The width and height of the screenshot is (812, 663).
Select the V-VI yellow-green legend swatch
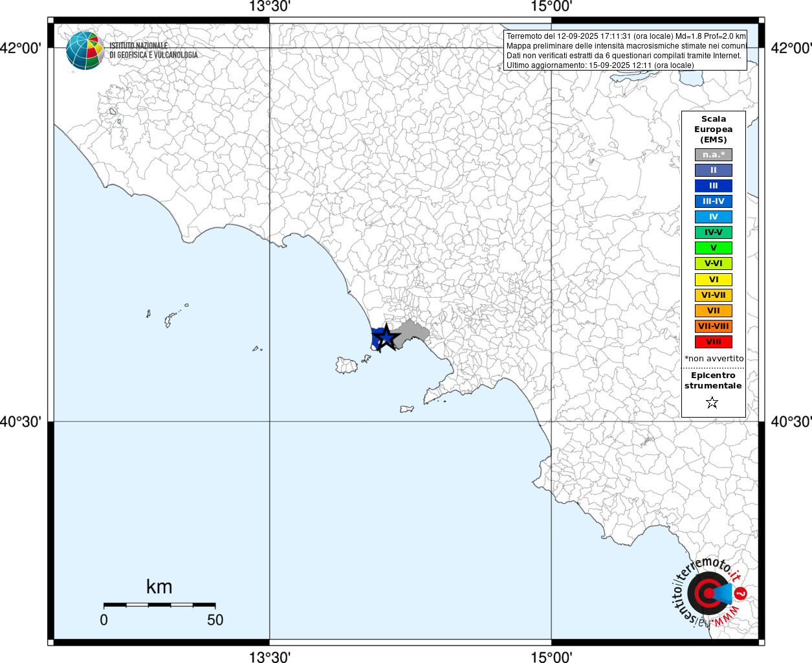(714, 264)
